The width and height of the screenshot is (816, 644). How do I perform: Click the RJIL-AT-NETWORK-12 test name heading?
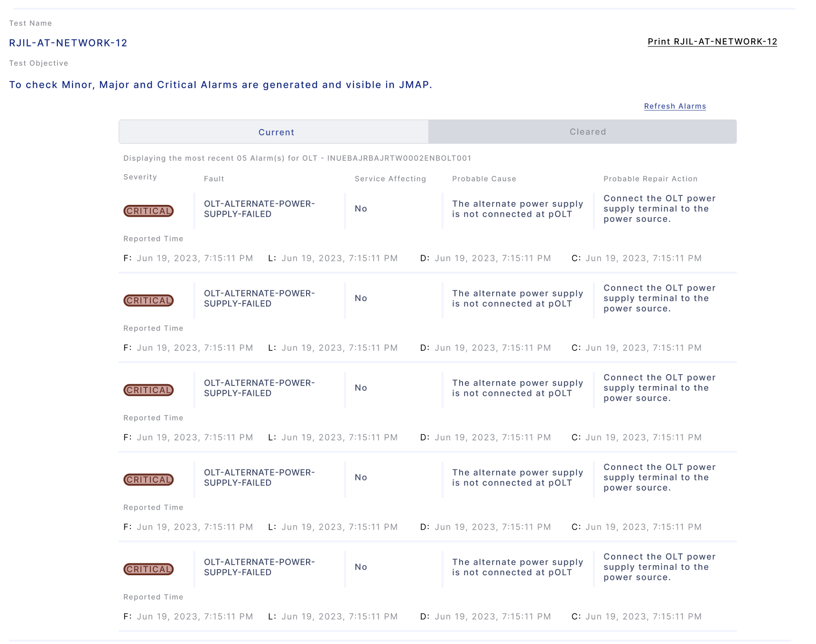(x=68, y=43)
